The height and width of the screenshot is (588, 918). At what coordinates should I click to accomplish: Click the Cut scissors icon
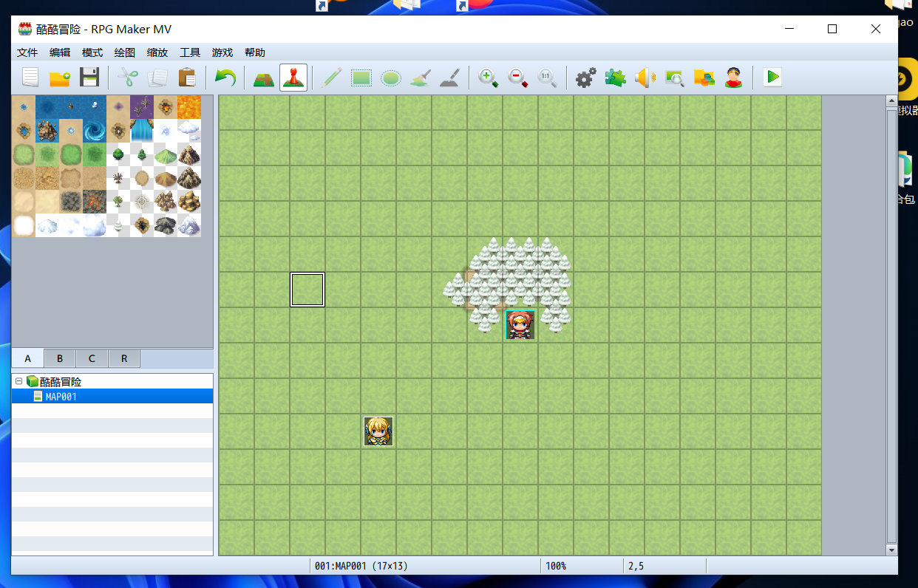(128, 77)
